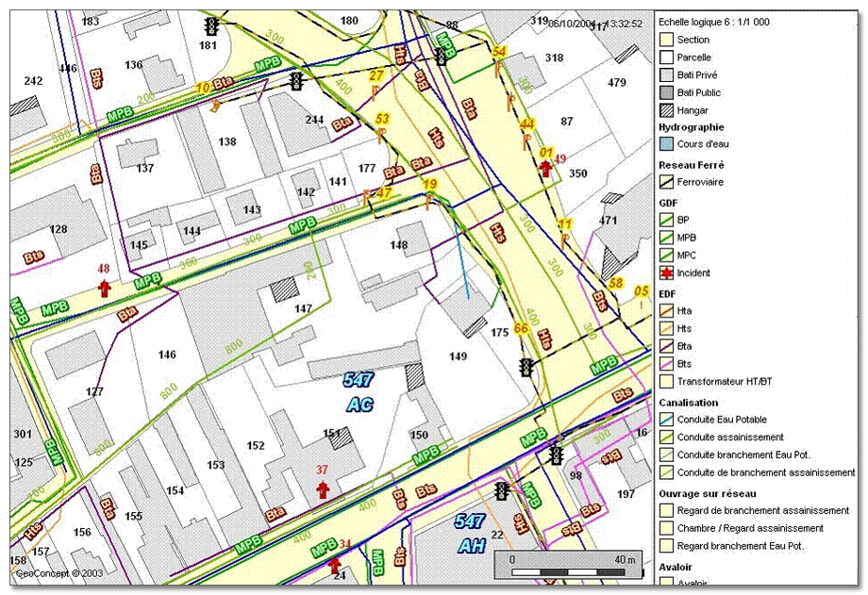The width and height of the screenshot is (868, 595).
Task: Select the transformer symbol above parcel 181
Action: point(211,25)
